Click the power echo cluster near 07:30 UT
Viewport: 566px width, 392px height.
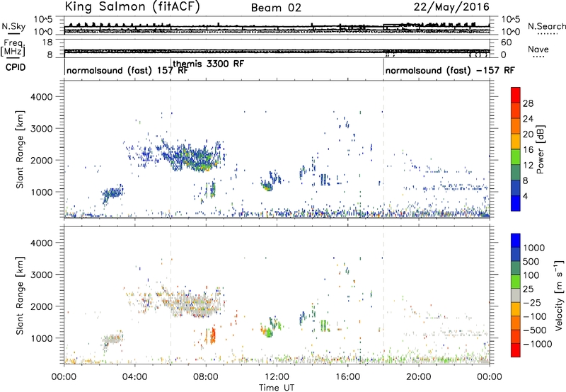(x=197, y=158)
